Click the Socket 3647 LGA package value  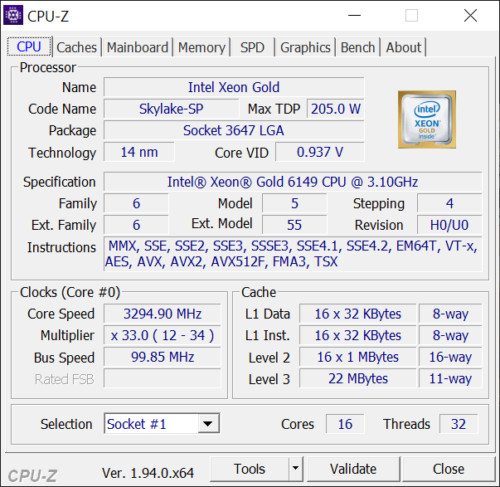(234, 130)
